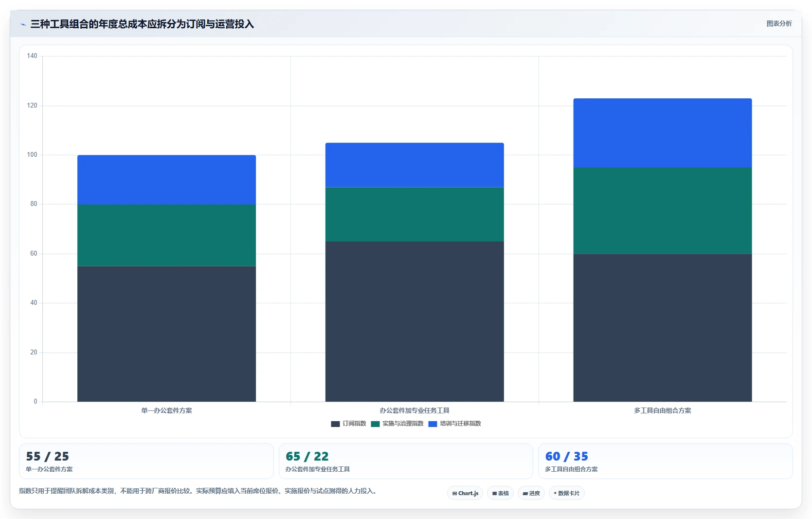Click the y-axis tick label 60
Screen dimensions: 812x519
point(34,254)
